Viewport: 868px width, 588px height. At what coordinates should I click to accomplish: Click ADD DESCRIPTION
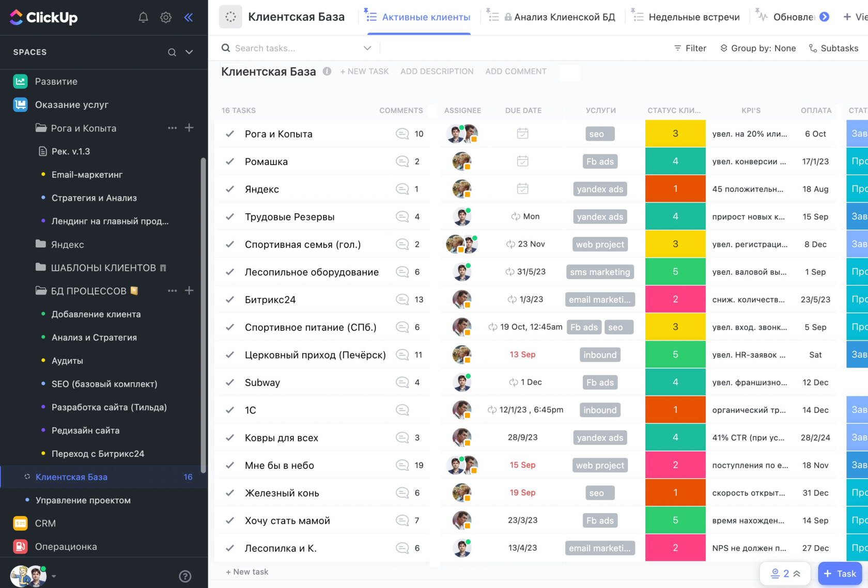point(437,71)
